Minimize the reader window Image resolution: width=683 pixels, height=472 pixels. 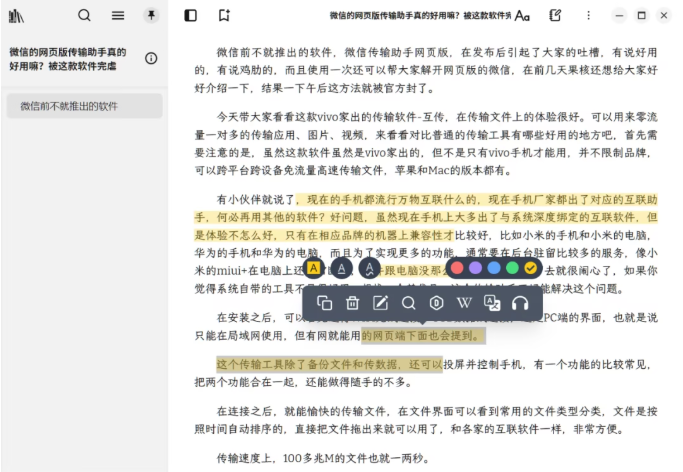[x=619, y=16]
